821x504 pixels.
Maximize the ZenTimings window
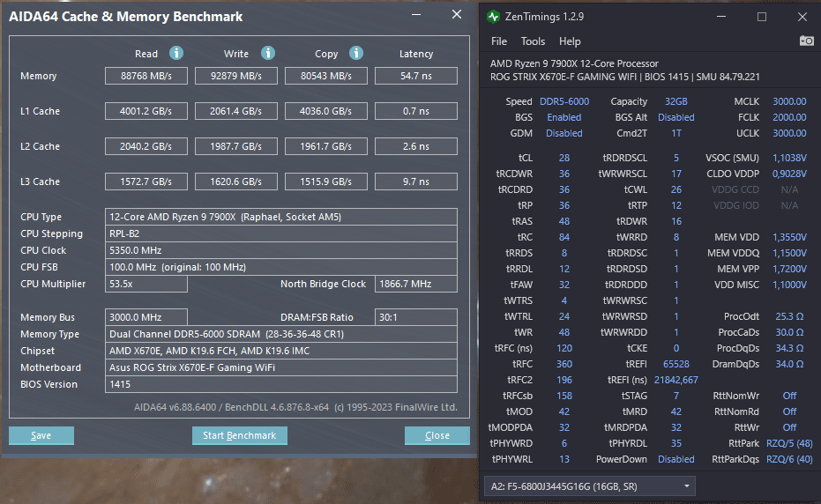(x=762, y=17)
